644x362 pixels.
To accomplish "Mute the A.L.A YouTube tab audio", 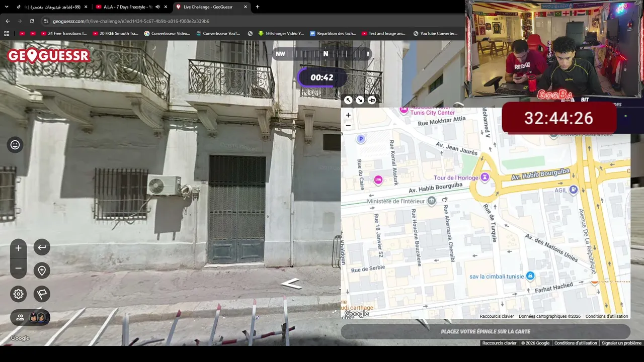I will 157,7.
